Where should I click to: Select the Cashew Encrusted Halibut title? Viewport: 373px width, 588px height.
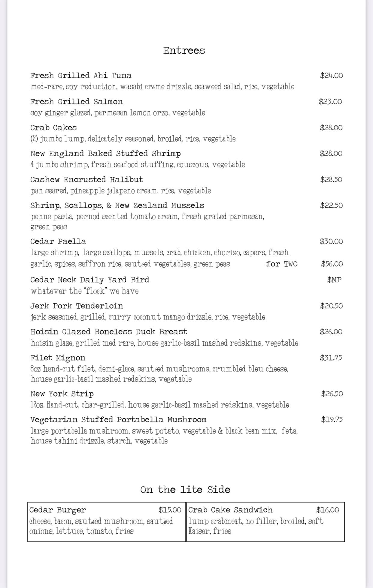click(86, 179)
